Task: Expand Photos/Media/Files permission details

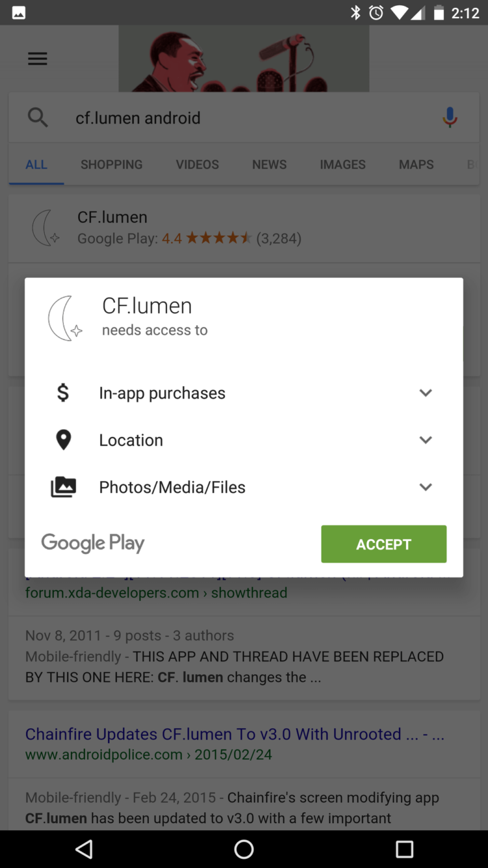Action: pos(426,487)
